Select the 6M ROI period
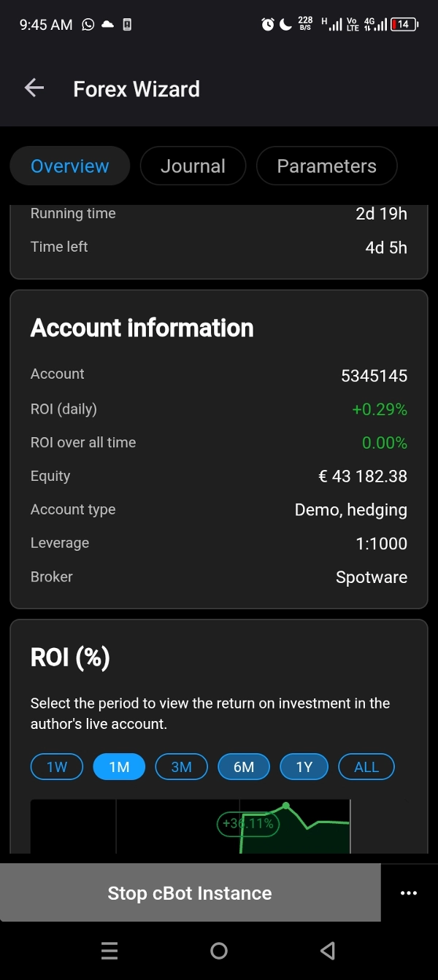This screenshot has height=980, width=438. [x=244, y=766]
